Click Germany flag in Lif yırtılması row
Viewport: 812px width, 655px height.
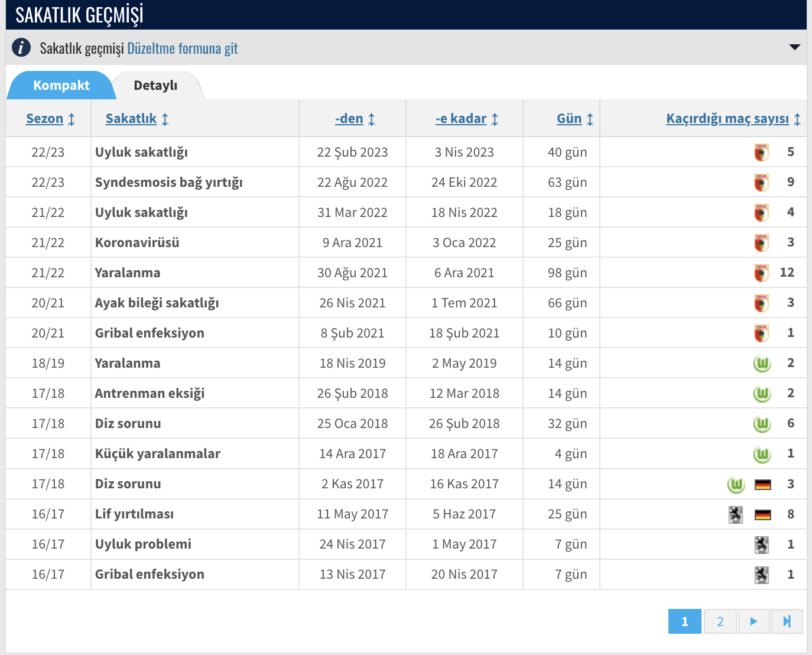[x=763, y=515]
